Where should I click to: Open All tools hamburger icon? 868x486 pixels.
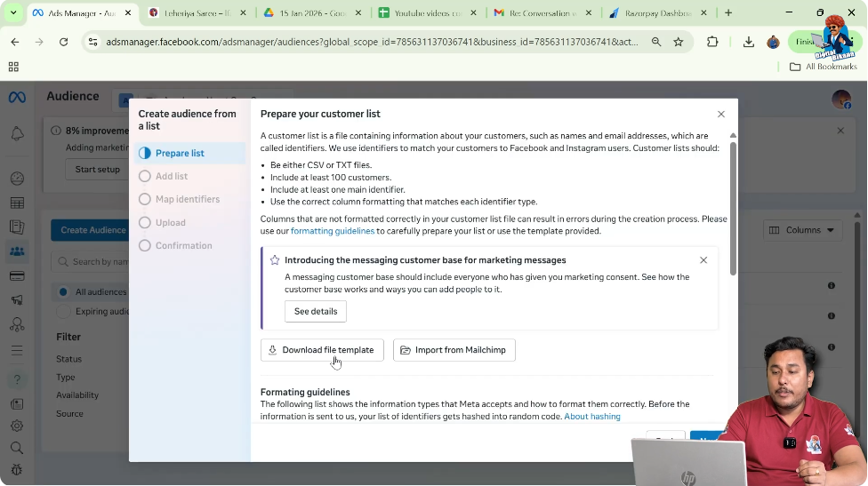[x=17, y=350]
